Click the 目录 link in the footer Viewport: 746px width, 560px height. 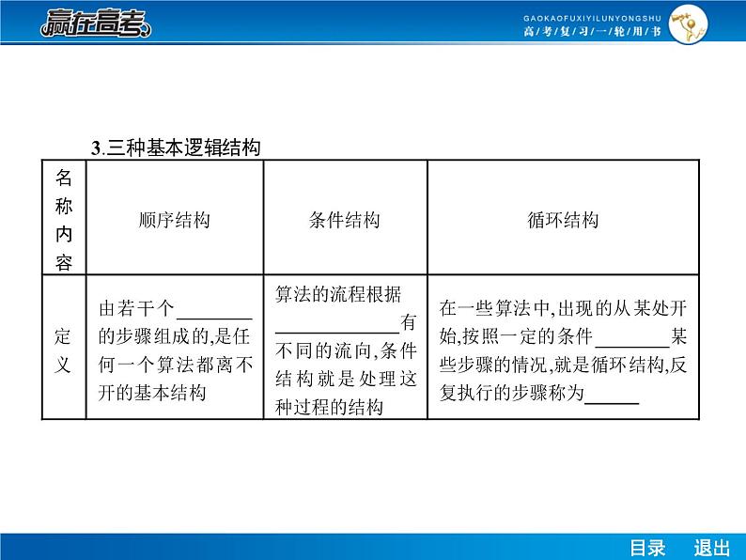647,548
